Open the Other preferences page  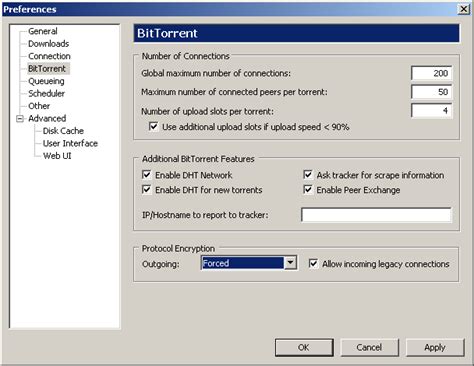tap(39, 106)
